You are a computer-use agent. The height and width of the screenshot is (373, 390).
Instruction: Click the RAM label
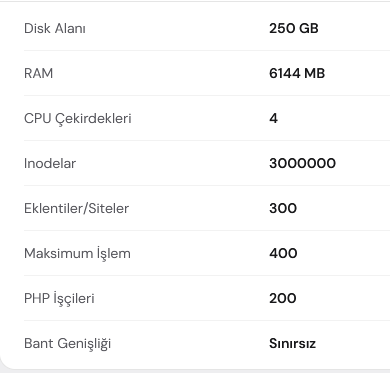tap(38, 73)
